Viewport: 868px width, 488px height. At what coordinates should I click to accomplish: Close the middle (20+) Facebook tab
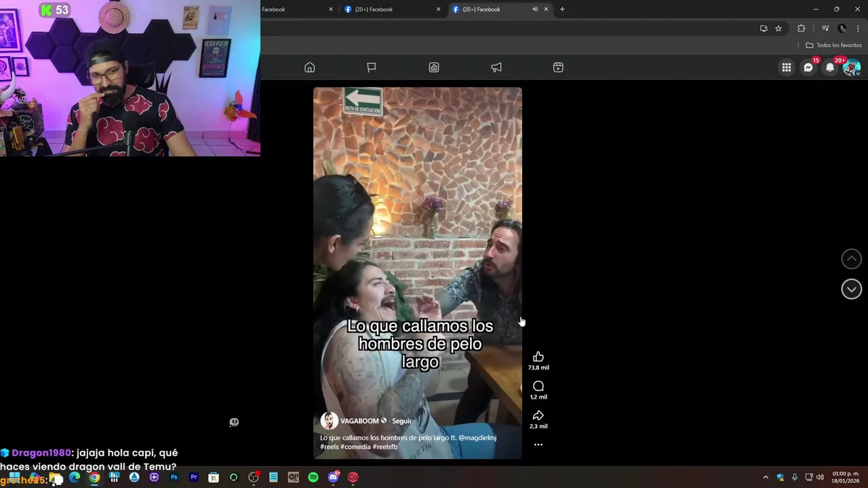pos(438,9)
